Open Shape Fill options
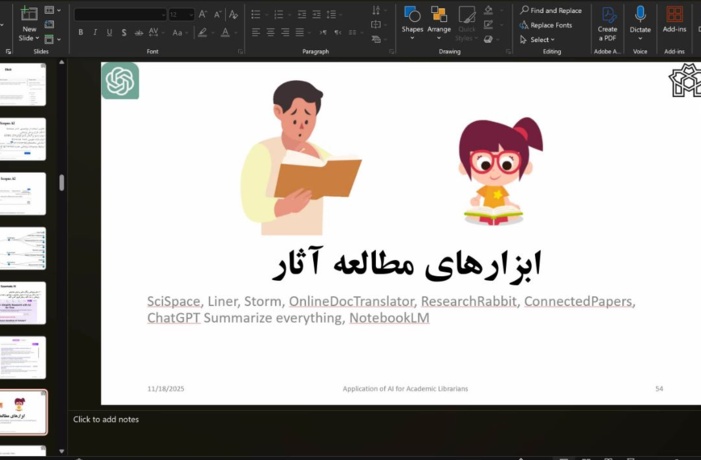This screenshot has height=460, width=701. click(490, 10)
